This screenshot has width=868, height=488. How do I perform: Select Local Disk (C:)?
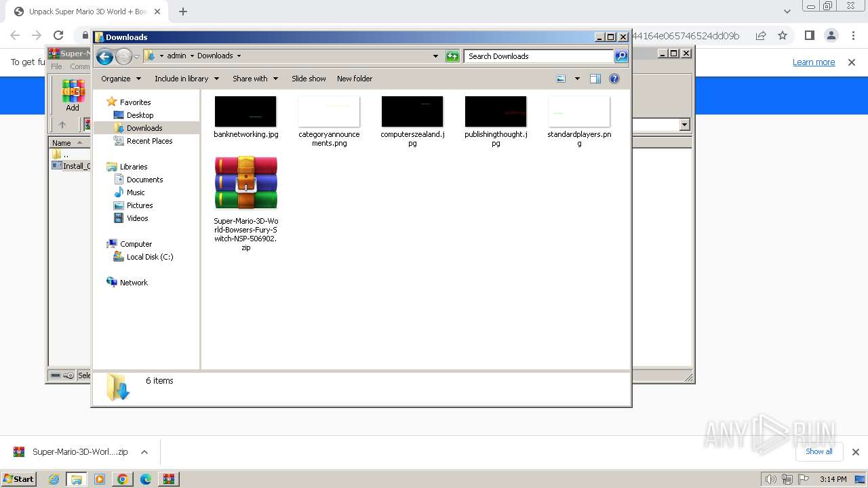tap(149, 257)
